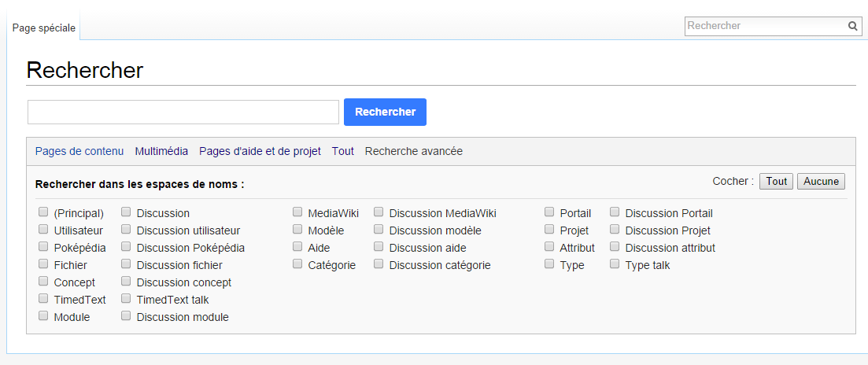Toggle the Discussion MediaWiki checkbox
The image size is (868, 365).
pos(379,212)
